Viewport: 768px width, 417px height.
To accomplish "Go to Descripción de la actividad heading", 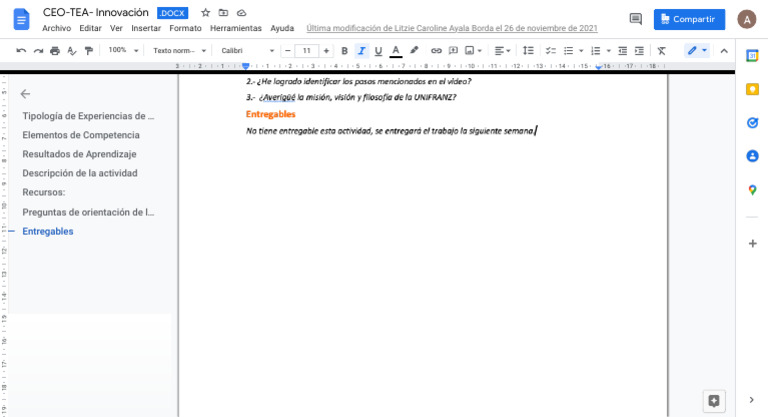I will coord(80,173).
